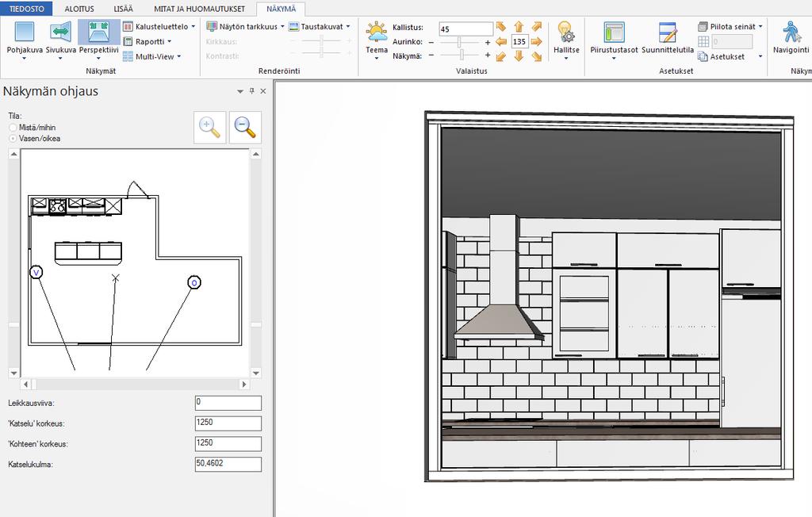This screenshot has height=517, width=812.
Task: Open Asetukset settings in ribbon
Action: 721,56
